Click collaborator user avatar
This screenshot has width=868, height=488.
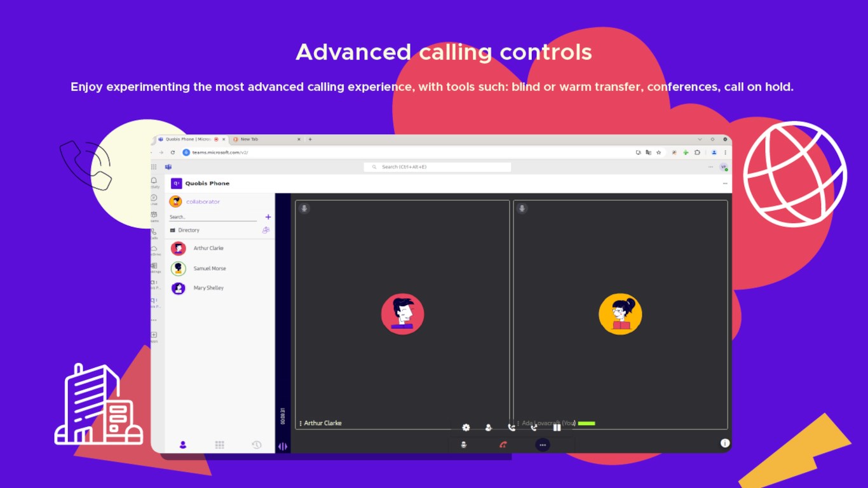click(176, 201)
